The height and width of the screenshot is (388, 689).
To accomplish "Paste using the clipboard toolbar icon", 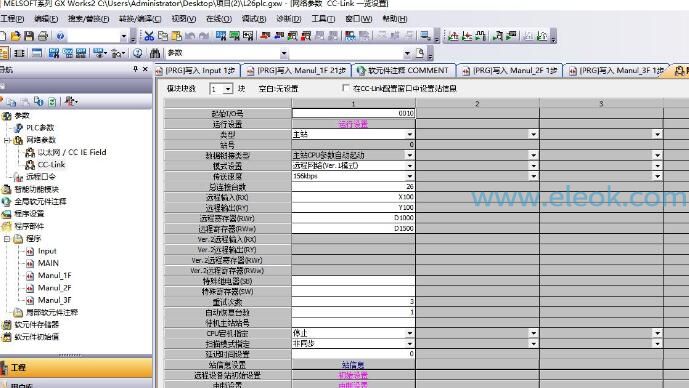I will pos(176,36).
